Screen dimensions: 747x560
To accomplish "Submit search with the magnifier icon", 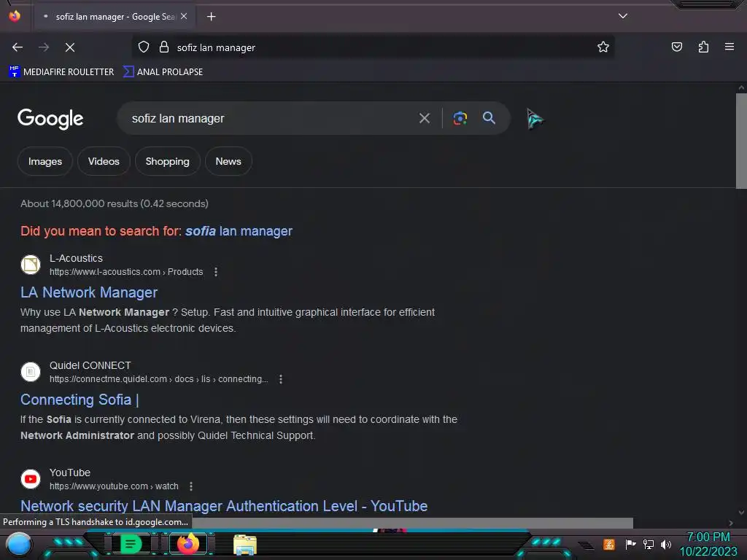I will tap(489, 118).
